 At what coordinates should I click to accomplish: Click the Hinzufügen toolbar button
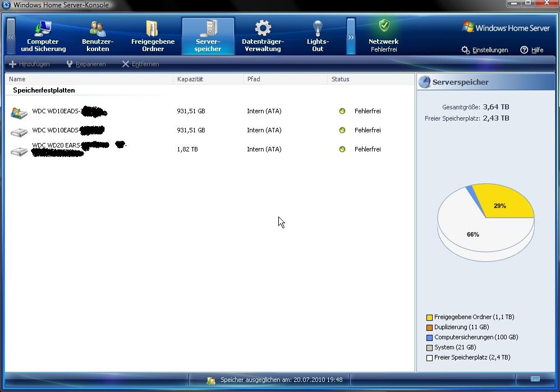pyautogui.click(x=29, y=64)
